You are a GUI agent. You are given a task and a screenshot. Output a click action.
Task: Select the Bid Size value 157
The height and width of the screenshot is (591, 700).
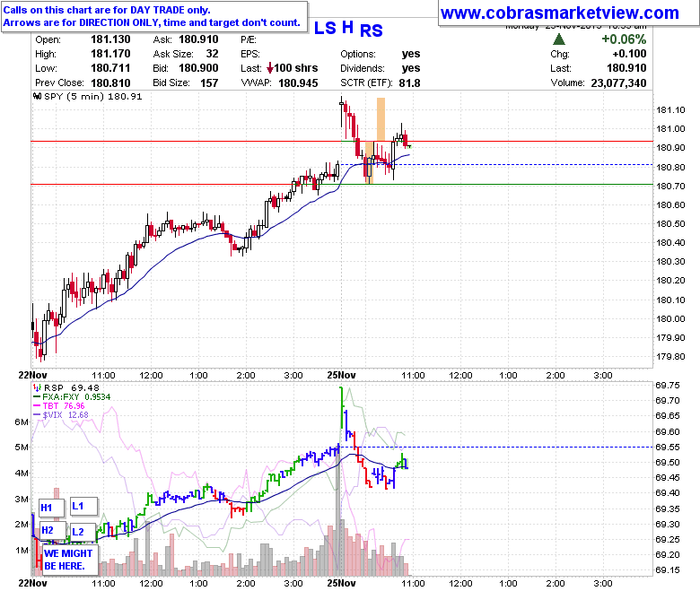pos(209,83)
